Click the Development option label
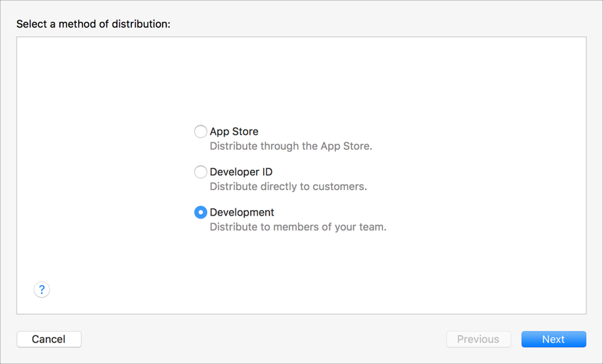 pos(241,212)
